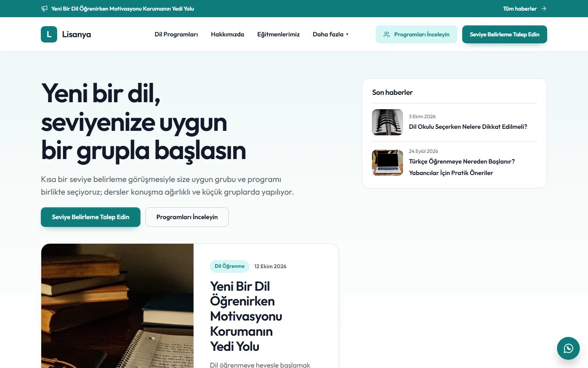
Task: Open the Eğitmenlerimiz menu item
Action: pos(278,34)
